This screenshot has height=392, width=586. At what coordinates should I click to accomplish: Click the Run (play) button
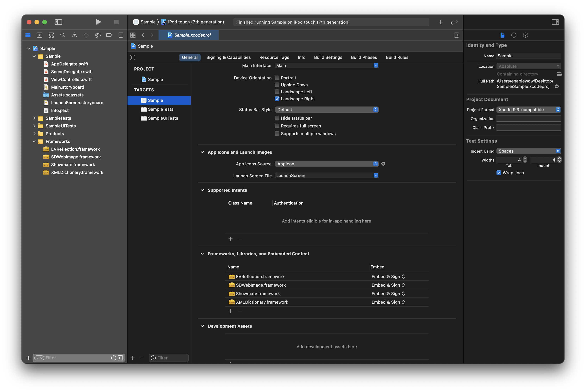tap(98, 22)
